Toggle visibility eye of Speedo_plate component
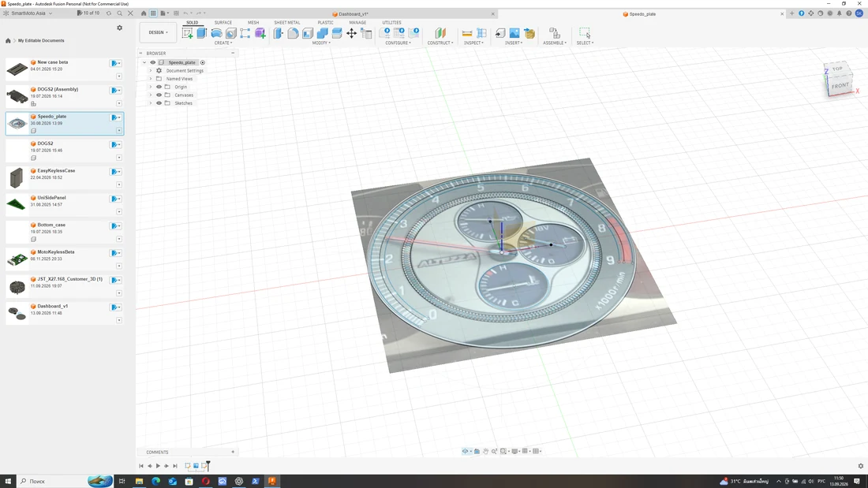Image resolution: width=868 pixels, height=488 pixels. tap(153, 62)
